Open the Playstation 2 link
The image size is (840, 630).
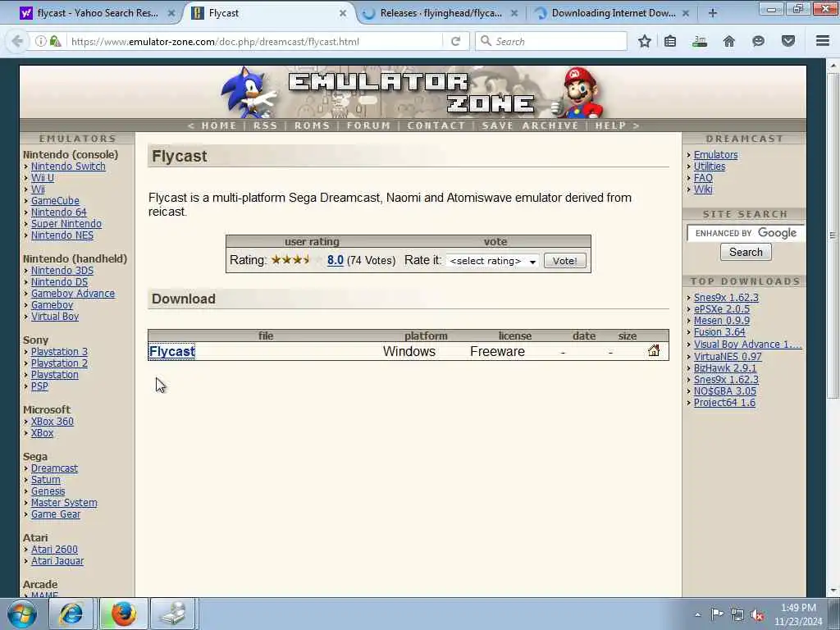59,363
